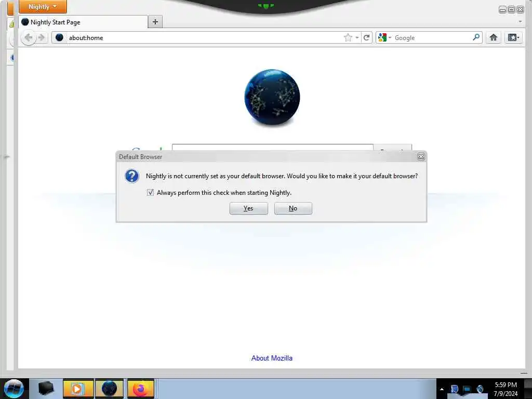Open the URL history dropdown arrow
The image size is (532, 399).
[357, 37]
